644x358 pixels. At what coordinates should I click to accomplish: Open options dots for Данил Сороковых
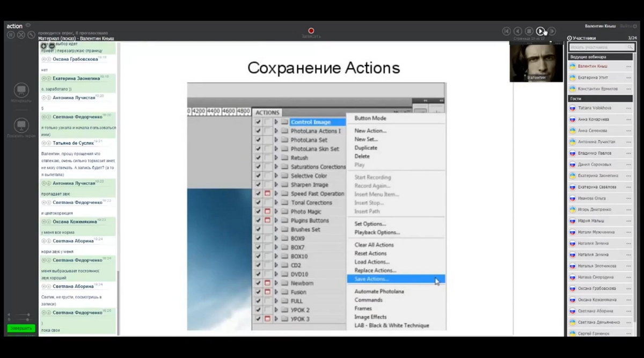point(628,164)
